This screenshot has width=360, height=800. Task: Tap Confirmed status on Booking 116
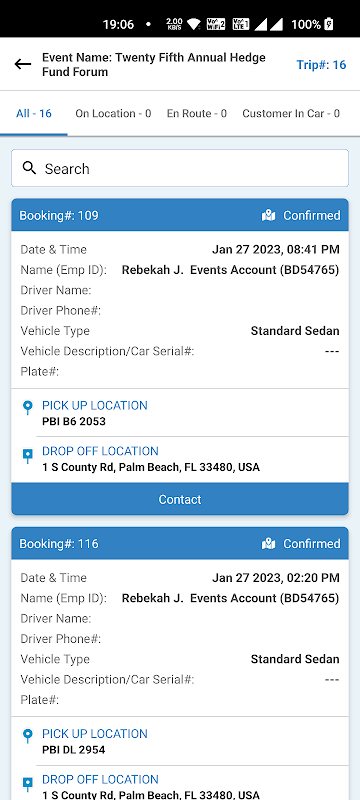pos(312,544)
